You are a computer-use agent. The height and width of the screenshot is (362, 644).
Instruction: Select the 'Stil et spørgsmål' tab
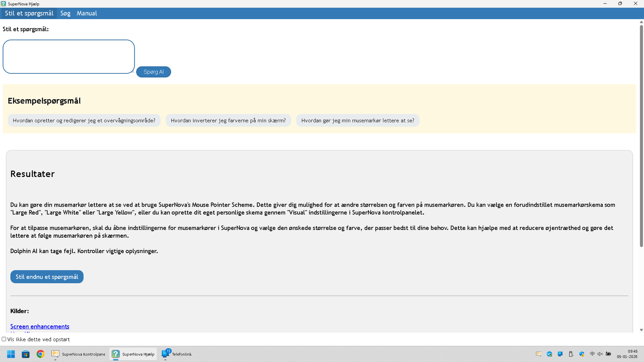(x=29, y=13)
